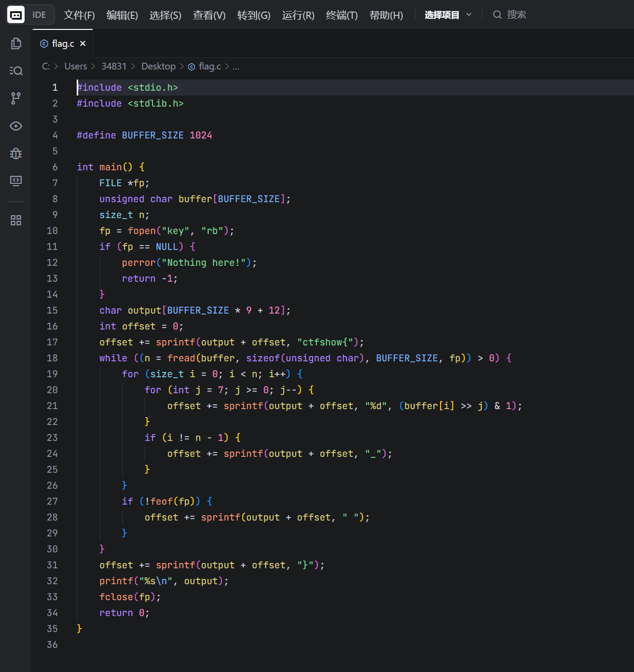
Task: Click the C: breadcrumb segment
Action: 46,66
